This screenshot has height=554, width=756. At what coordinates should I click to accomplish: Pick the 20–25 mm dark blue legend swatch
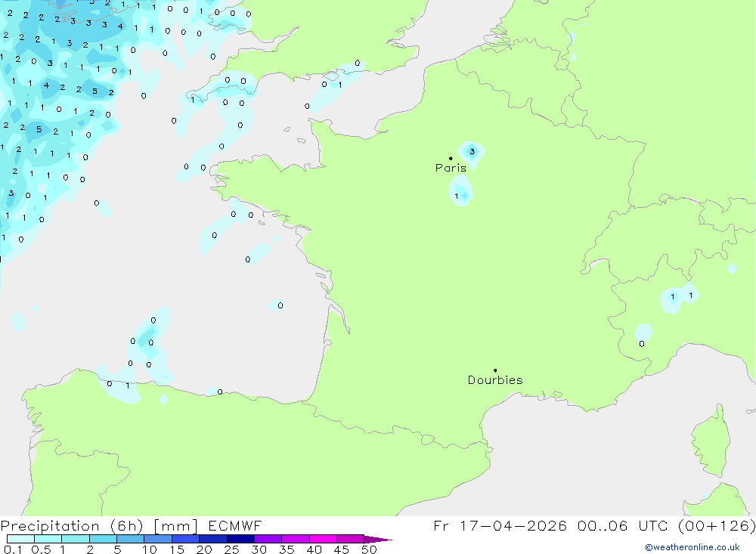[212, 539]
